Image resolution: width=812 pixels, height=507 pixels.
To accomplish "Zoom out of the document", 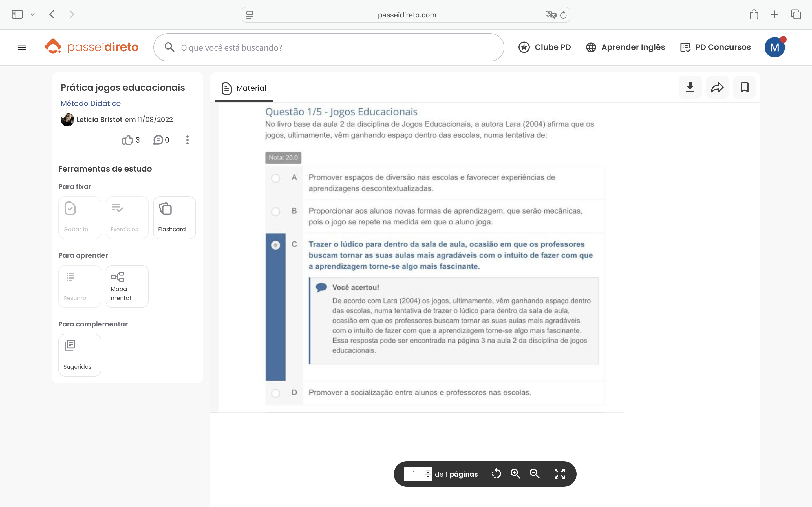I will (535, 474).
